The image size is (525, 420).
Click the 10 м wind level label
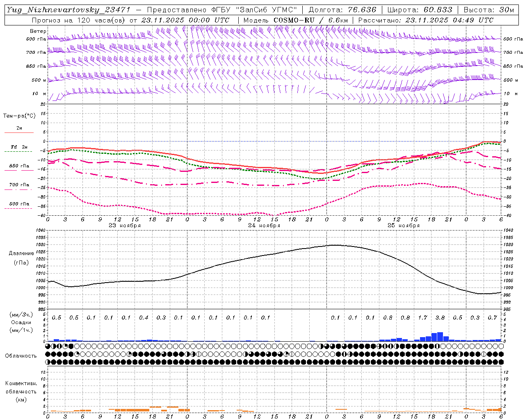coord(39,94)
